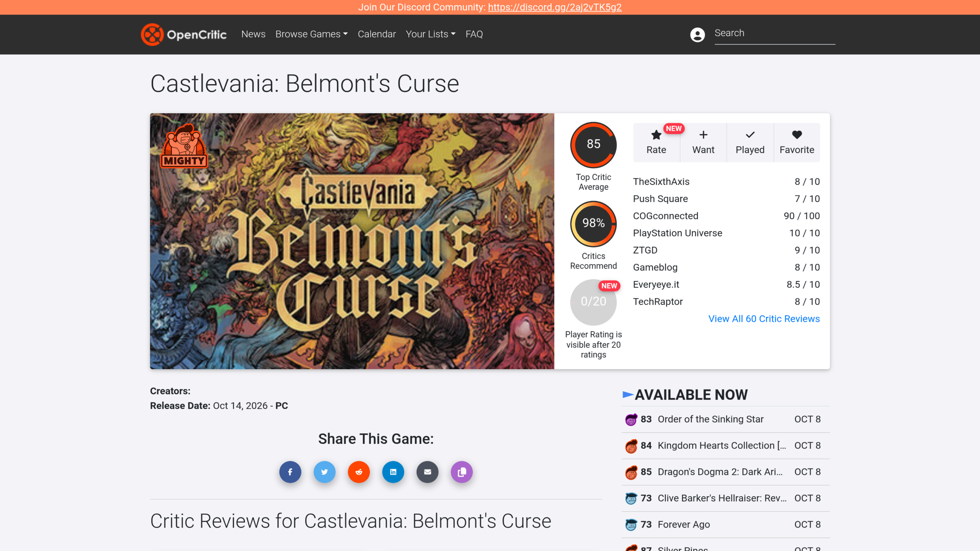Screen dimensions: 980x551
Task: Mark the game as Played
Action: (750, 143)
